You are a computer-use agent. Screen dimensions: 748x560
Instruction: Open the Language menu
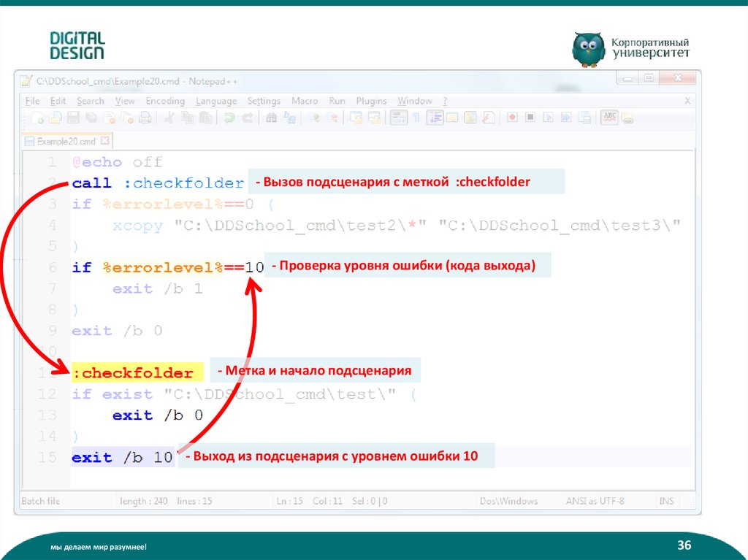click(216, 101)
